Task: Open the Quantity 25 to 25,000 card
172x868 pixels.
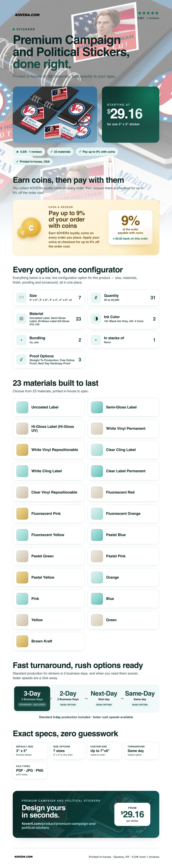Action: [123, 298]
